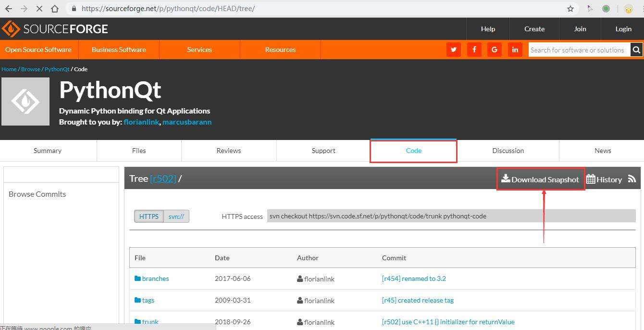Select Join in the header
The height and width of the screenshot is (330, 644).
tap(580, 29)
